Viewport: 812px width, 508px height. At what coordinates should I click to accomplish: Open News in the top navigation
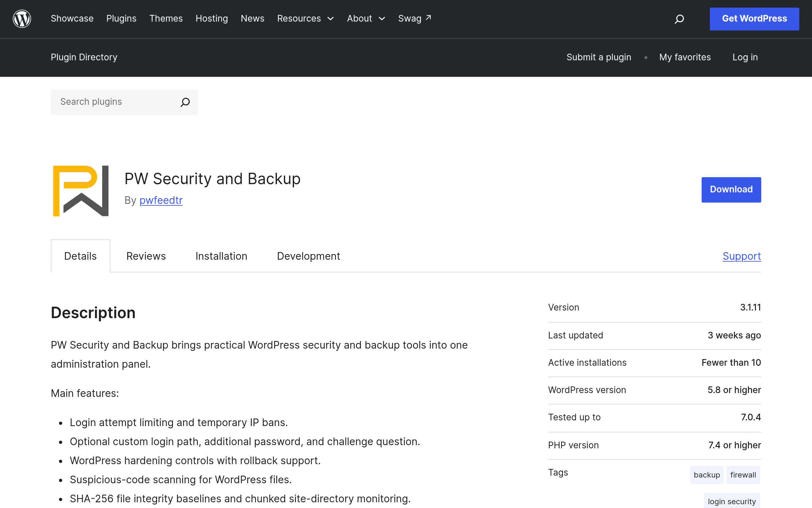click(252, 18)
